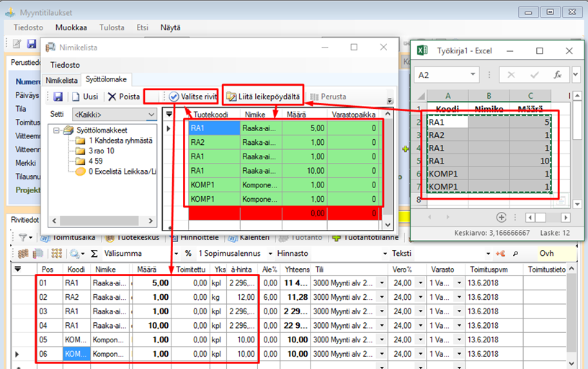Click Liitä leikepöydältä paste button
588x369 pixels.
264,97
